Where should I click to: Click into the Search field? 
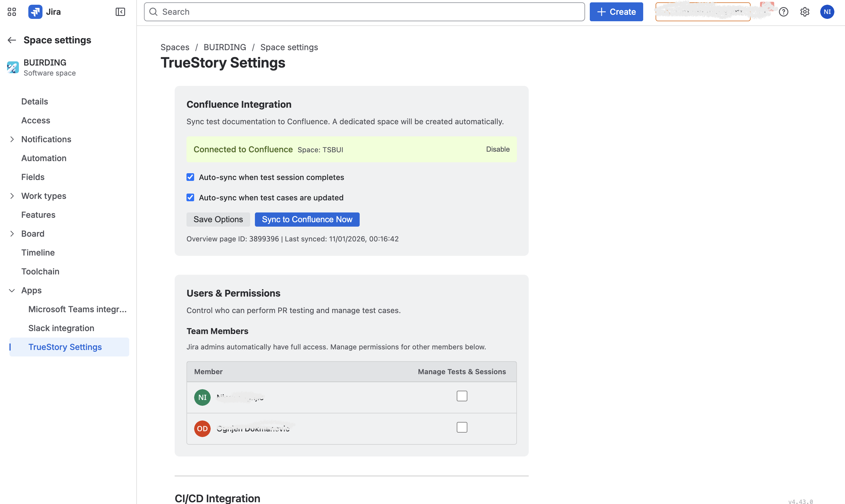(364, 12)
